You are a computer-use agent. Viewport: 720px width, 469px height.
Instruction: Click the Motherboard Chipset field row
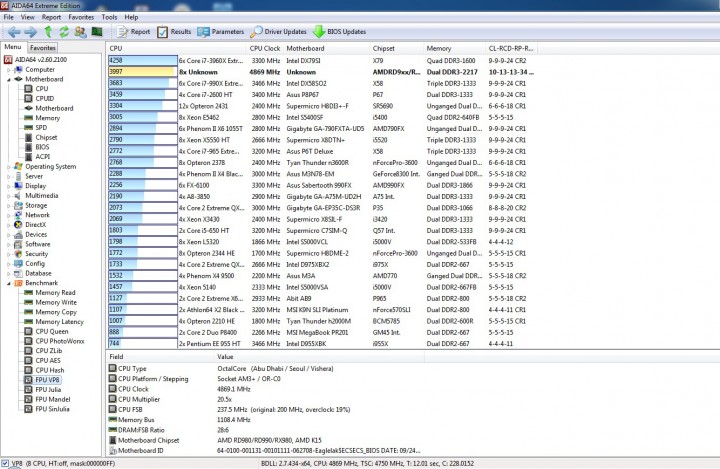tap(264, 440)
